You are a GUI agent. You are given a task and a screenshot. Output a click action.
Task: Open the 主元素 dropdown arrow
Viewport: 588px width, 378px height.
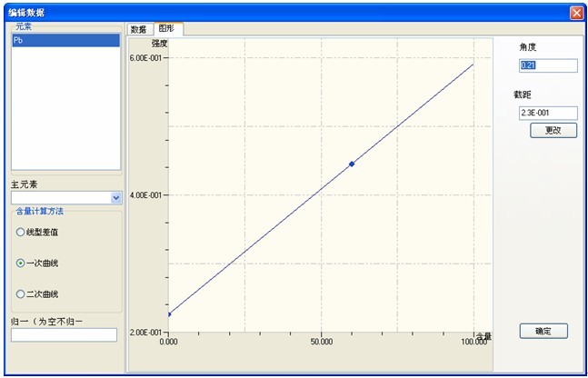(x=115, y=197)
